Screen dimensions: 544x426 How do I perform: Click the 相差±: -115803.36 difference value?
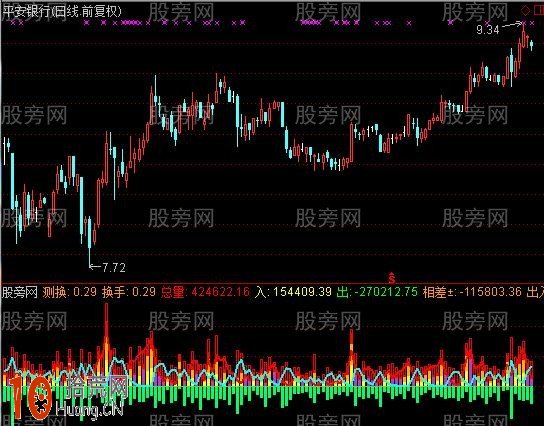point(472,292)
